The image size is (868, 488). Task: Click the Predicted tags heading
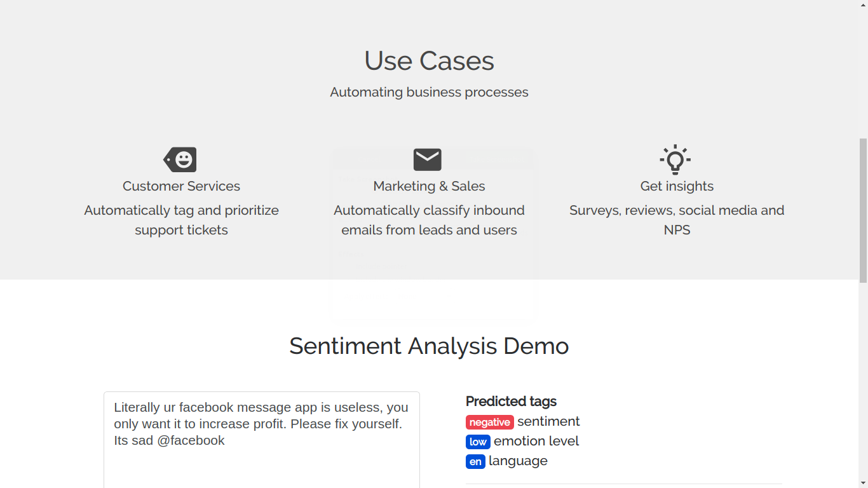click(x=511, y=402)
